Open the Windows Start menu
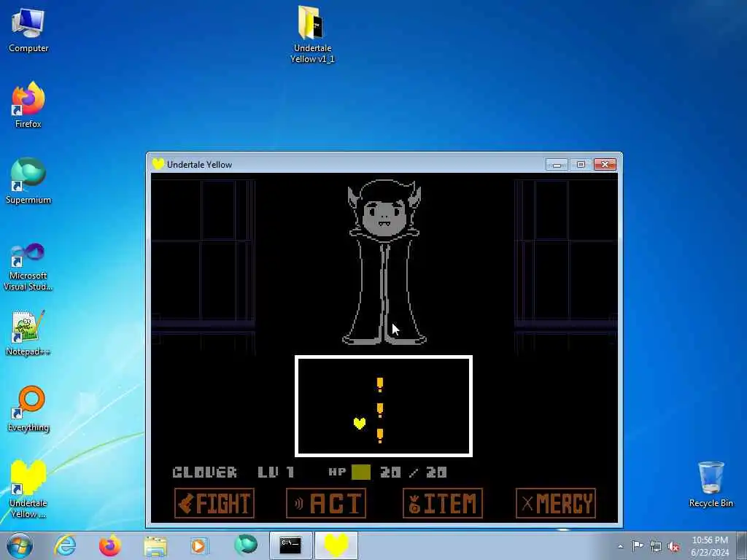The height and width of the screenshot is (560, 747). click(x=20, y=545)
